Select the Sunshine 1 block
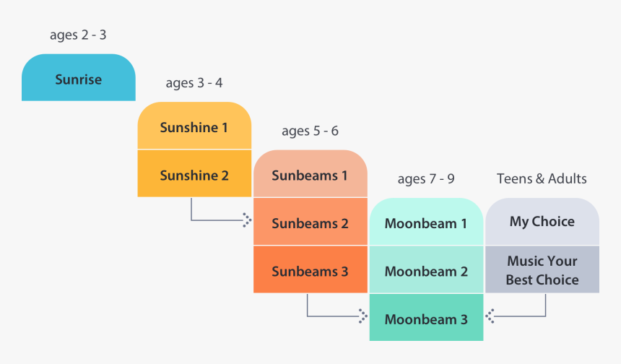This screenshot has width=621, height=364. [194, 127]
